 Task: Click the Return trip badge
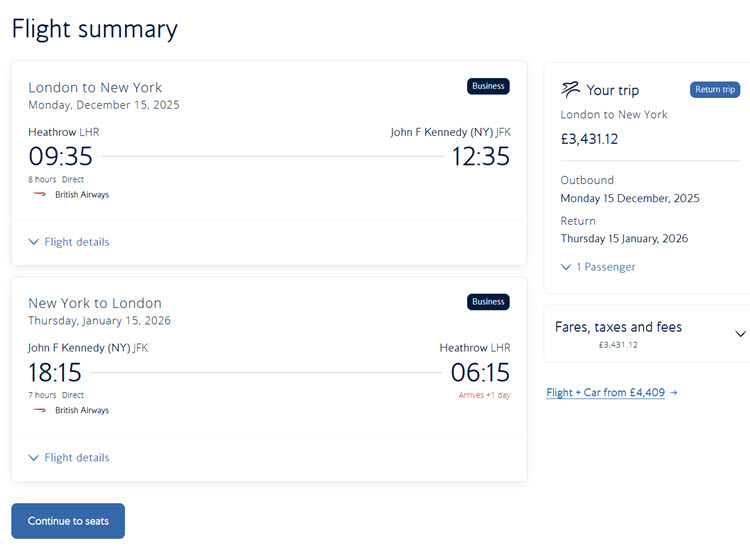pyautogui.click(x=714, y=90)
